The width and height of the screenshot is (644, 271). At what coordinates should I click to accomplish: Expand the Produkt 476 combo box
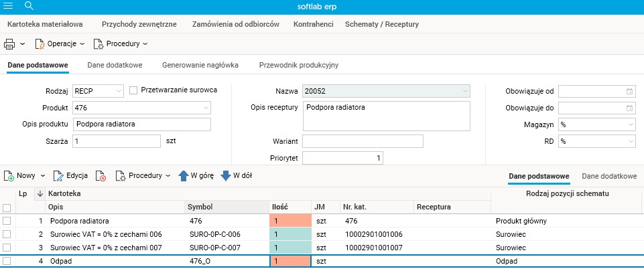[x=205, y=108]
